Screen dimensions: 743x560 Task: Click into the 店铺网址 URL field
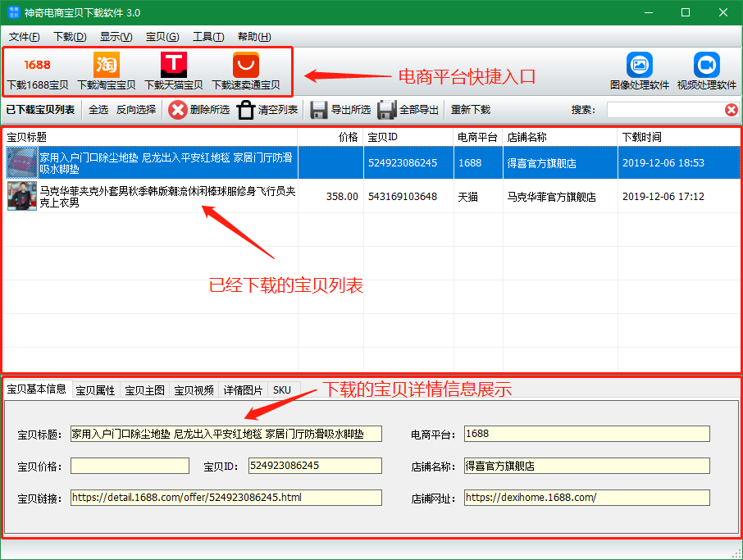point(587,498)
